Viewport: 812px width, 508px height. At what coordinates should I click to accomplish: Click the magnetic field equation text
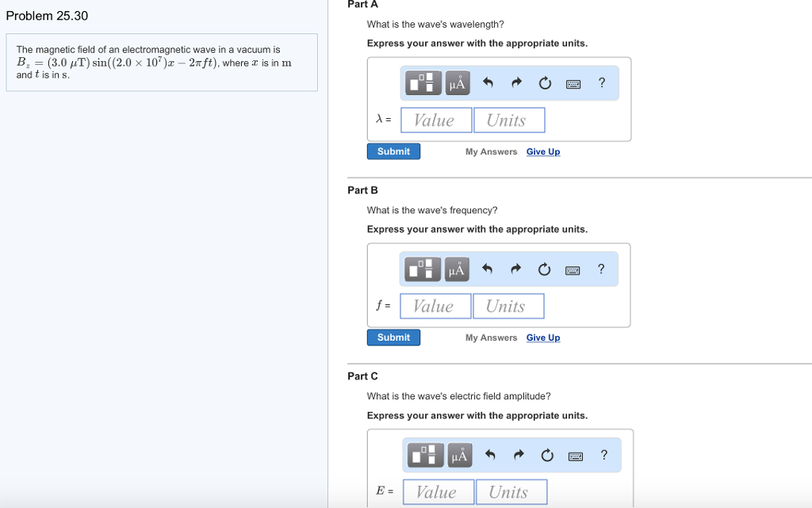click(118, 63)
